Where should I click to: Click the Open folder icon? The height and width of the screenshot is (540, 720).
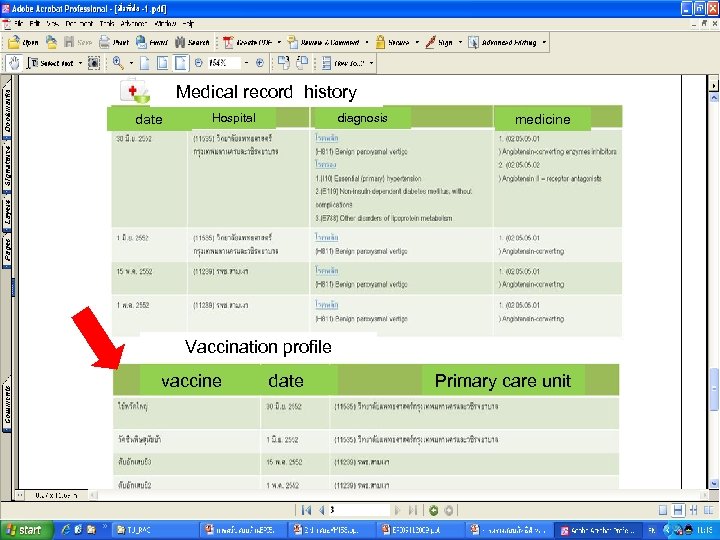click(14, 42)
